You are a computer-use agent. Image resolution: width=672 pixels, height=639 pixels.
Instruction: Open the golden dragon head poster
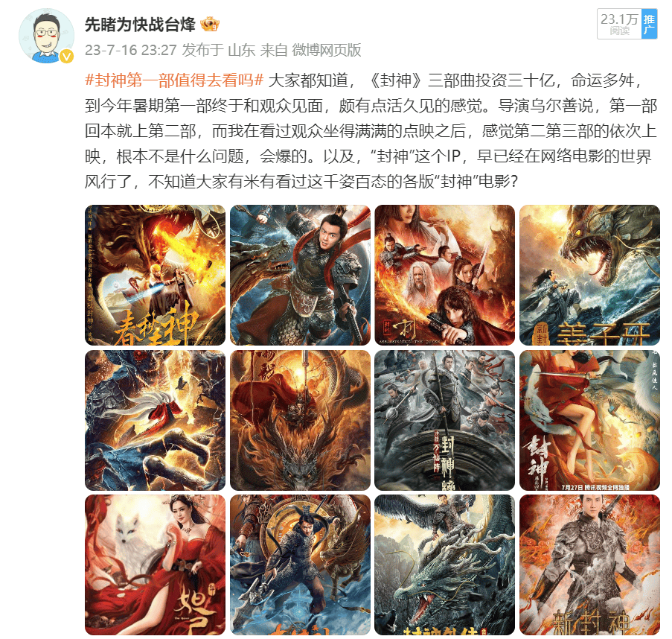coord(300,420)
